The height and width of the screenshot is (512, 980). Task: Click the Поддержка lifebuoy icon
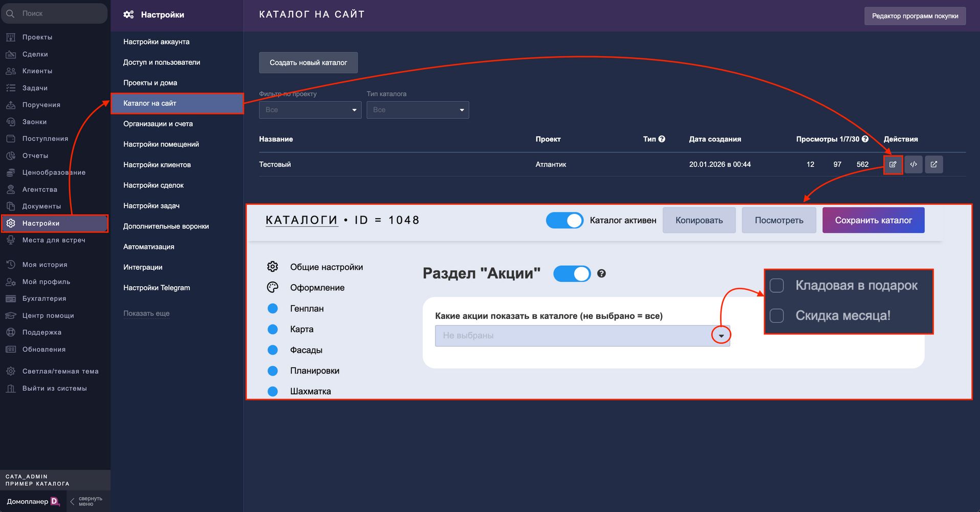[x=11, y=332]
